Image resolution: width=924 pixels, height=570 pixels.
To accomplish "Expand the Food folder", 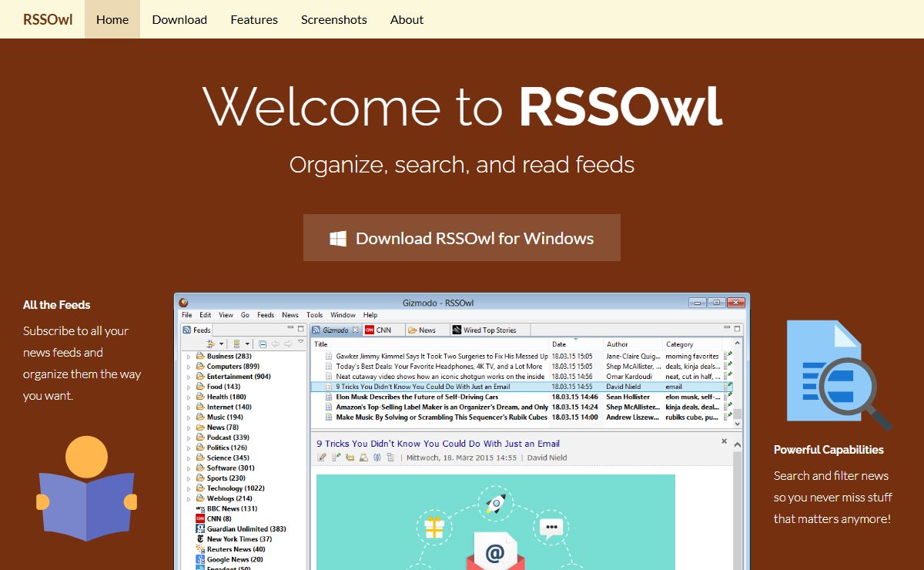I will 189,387.
